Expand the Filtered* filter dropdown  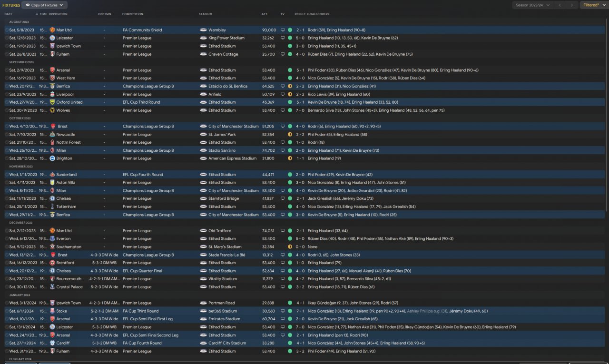pyautogui.click(x=593, y=5)
